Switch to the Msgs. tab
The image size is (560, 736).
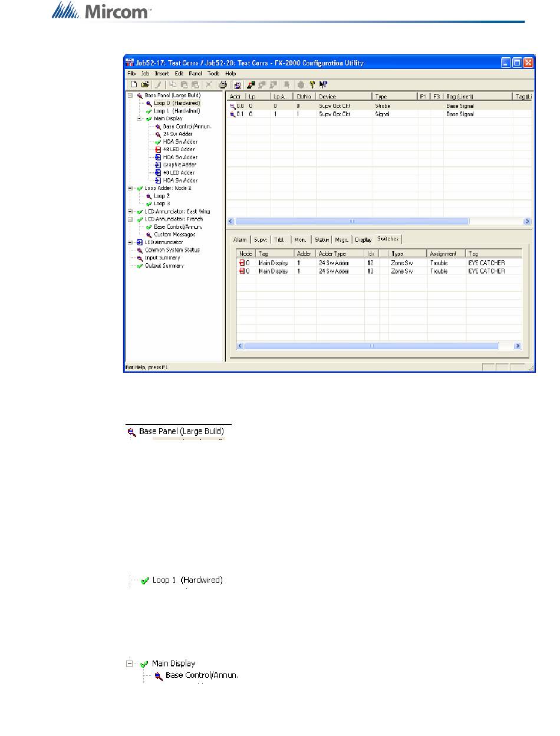[x=342, y=240]
